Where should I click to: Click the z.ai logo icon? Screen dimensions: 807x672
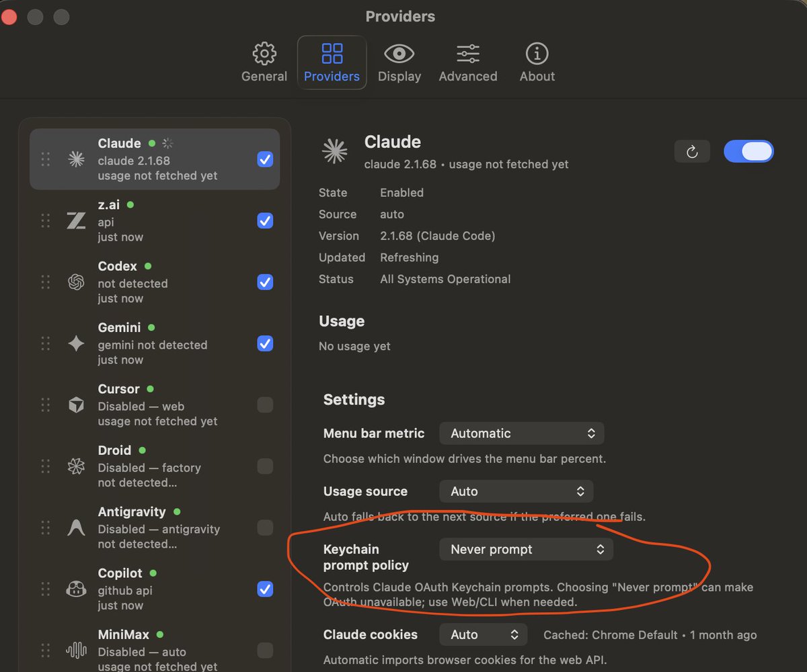76,220
